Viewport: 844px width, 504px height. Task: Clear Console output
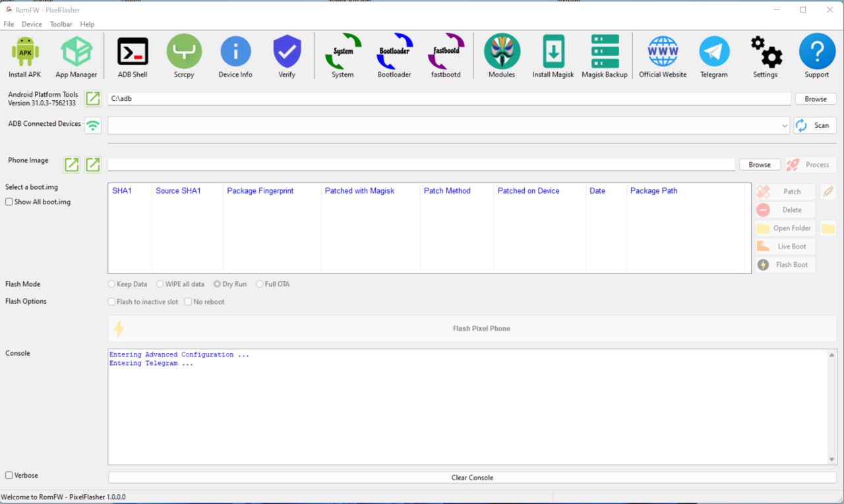472,478
